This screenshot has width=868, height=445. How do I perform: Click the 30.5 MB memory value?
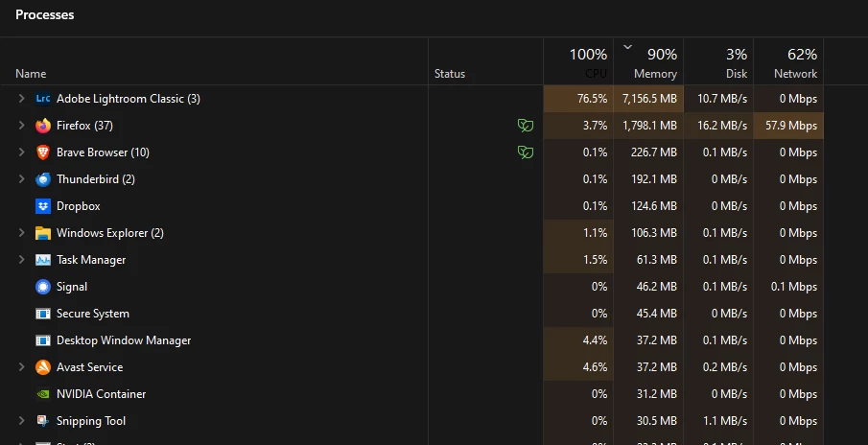[x=657, y=421]
